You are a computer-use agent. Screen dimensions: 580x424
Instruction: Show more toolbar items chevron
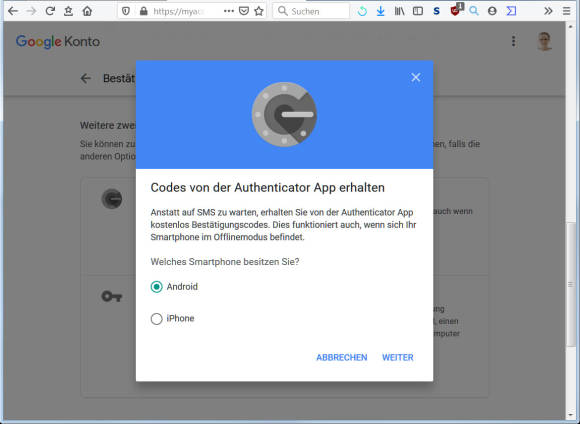click(x=548, y=11)
